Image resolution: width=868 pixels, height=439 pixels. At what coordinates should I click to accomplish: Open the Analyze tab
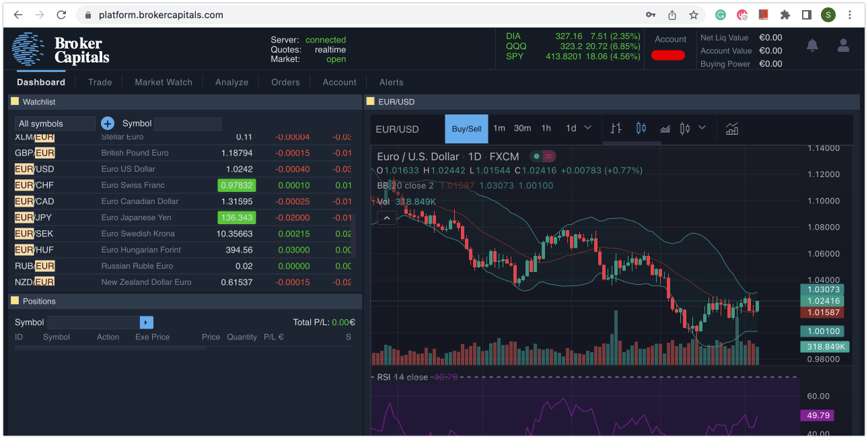pyautogui.click(x=232, y=82)
